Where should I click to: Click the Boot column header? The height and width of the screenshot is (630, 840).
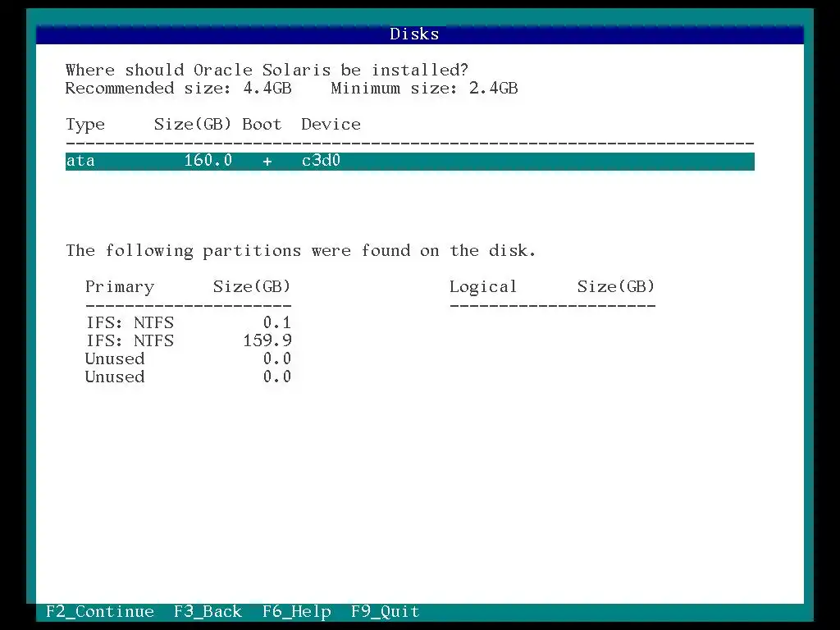[262, 125]
